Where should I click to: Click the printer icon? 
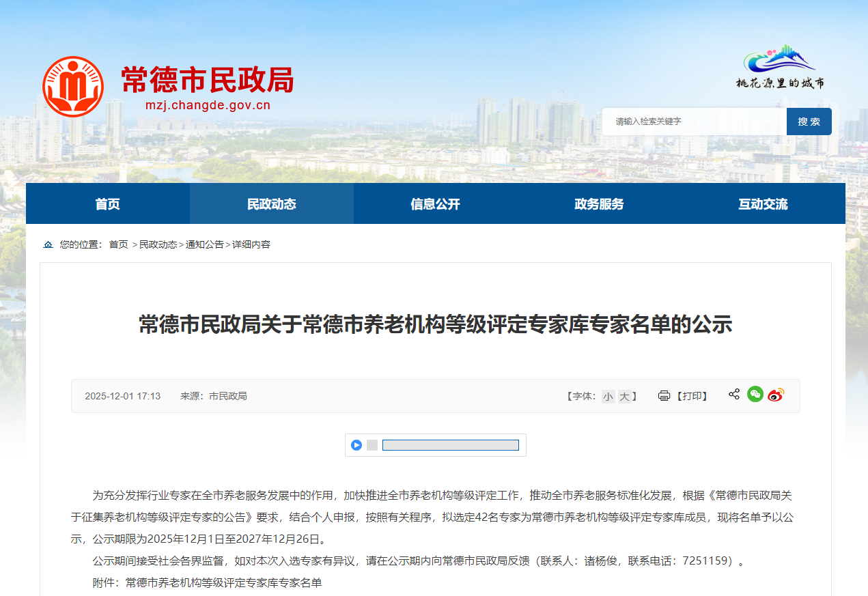664,396
